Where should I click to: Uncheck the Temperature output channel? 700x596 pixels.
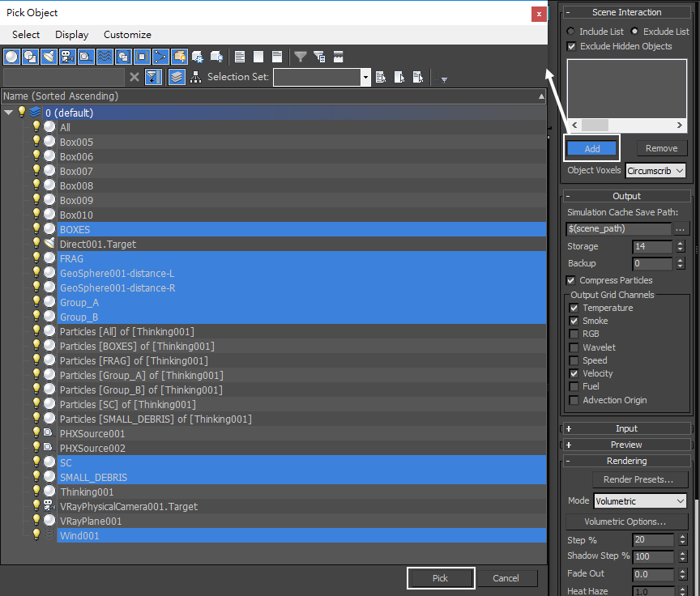(x=574, y=308)
